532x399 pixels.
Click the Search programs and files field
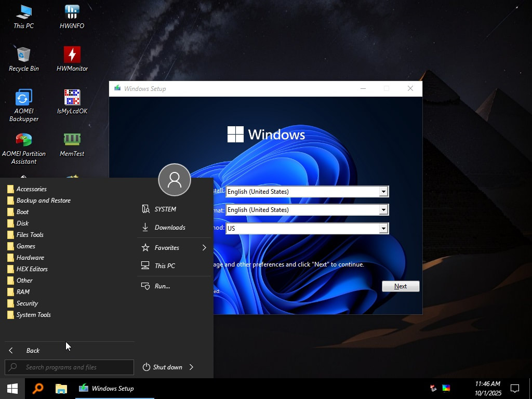[69, 367]
